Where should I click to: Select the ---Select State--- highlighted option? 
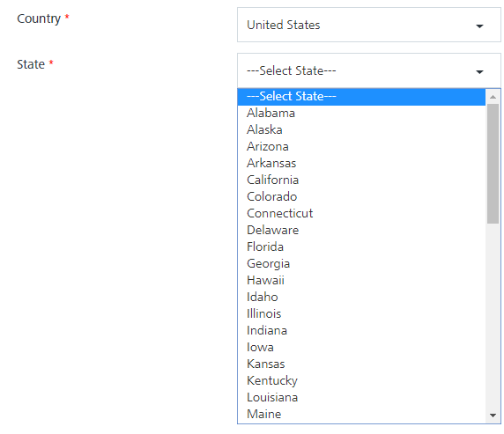pyautogui.click(x=361, y=96)
